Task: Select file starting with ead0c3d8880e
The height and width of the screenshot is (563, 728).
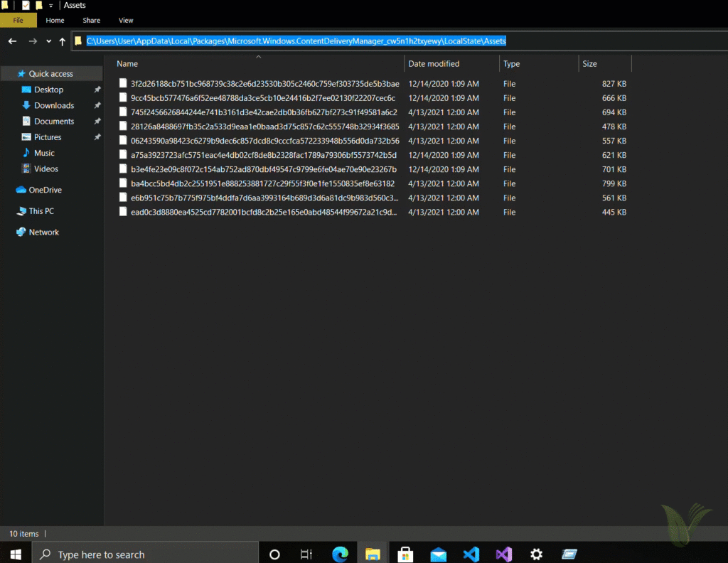Action: tap(264, 212)
